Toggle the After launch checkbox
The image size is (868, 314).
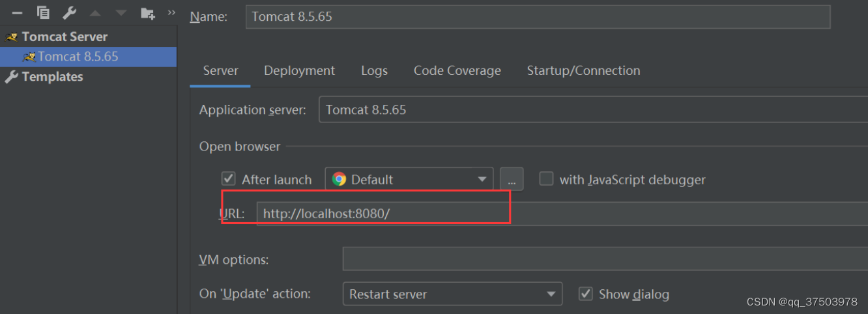(229, 178)
